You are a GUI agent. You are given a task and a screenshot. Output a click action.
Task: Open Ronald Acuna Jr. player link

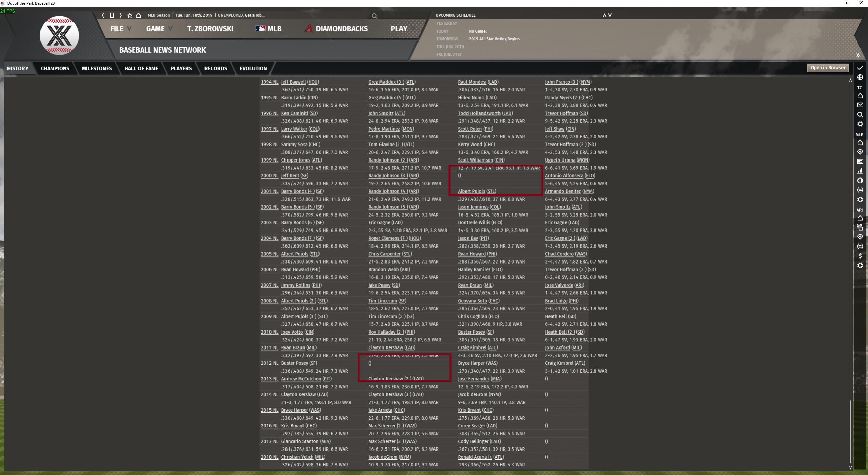(x=475, y=457)
